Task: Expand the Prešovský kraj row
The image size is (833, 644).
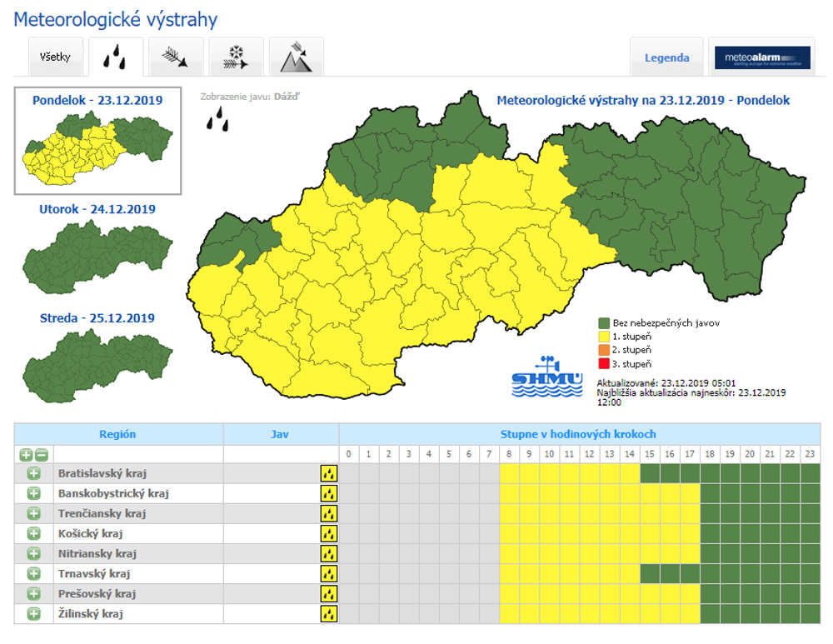Action: (x=33, y=594)
